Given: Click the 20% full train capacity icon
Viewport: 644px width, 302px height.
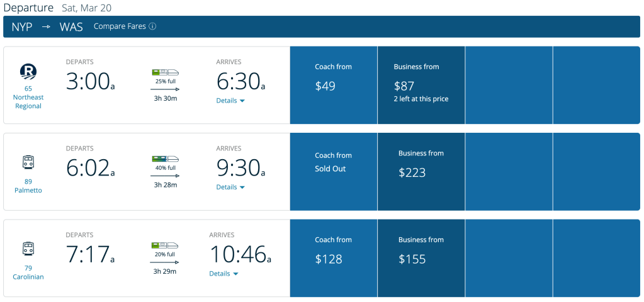Looking at the screenshot, I should pos(165,245).
